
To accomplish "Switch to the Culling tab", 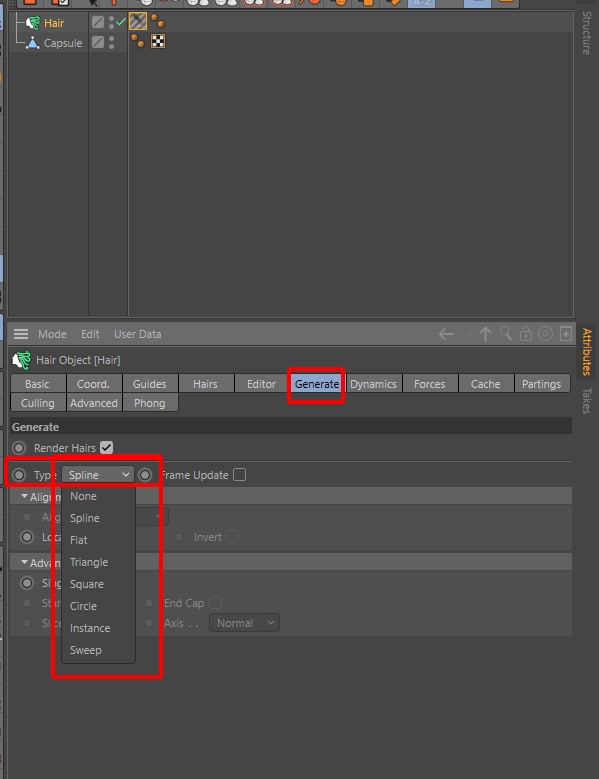I will point(38,403).
